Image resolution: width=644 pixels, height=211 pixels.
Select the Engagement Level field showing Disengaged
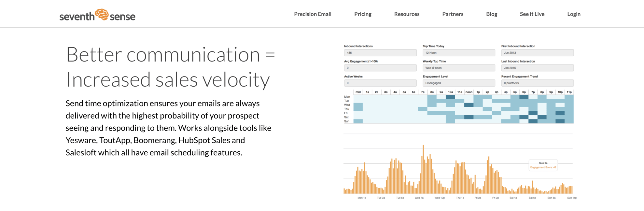pyautogui.click(x=458, y=83)
